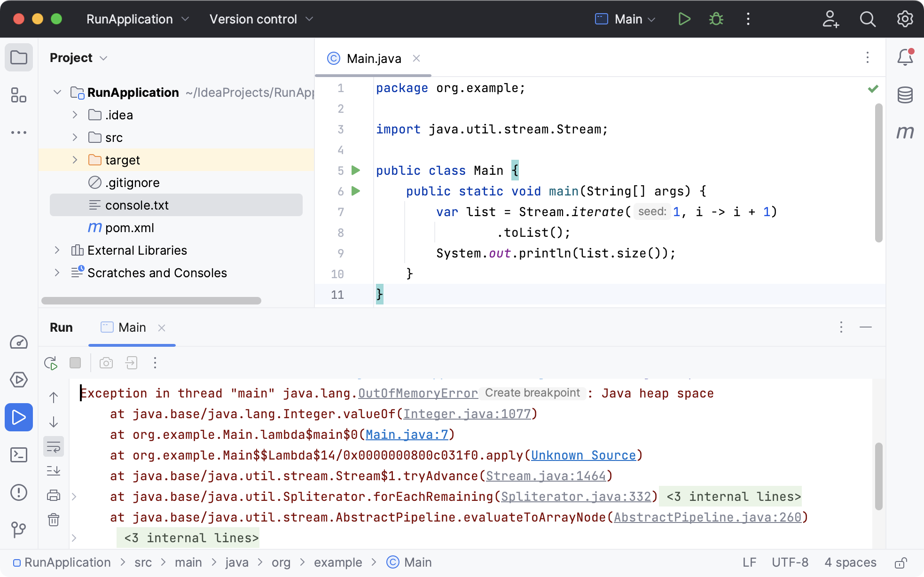Expand External Libraries tree item
The image size is (924, 577).
point(57,250)
